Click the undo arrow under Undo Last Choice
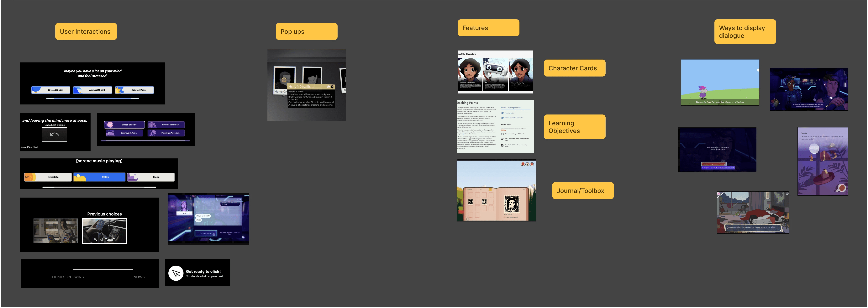 coord(54,135)
